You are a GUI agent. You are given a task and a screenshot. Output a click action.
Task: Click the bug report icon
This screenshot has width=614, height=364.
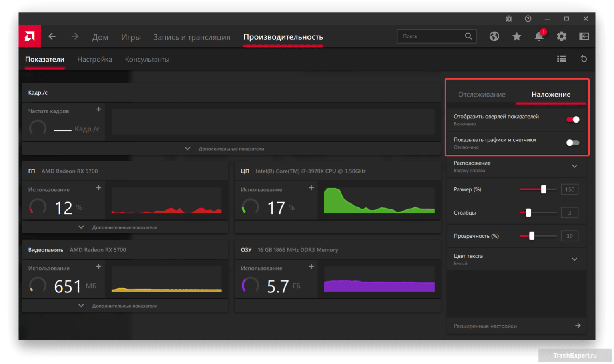pyautogui.click(x=508, y=19)
